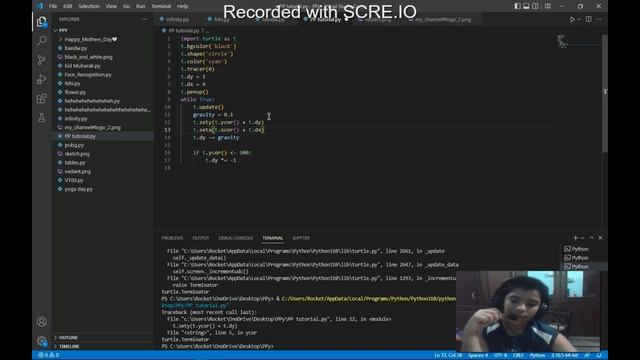Open the File menu
This screenshot has height=360, width=640.
click(53, 6)
